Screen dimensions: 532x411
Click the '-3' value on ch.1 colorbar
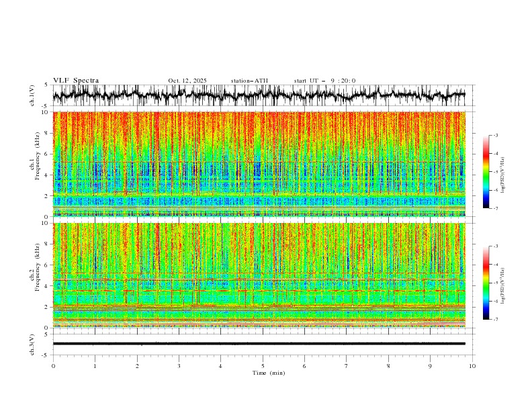pos(495,135)
